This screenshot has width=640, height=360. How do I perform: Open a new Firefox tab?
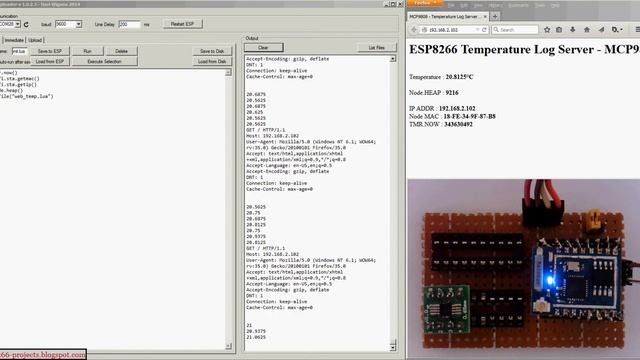[495, 16]
